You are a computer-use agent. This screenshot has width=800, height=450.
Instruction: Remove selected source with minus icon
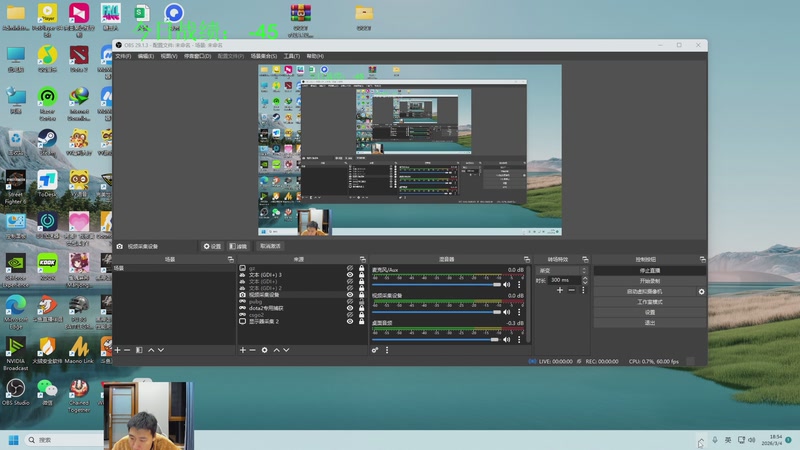pos(253,350)
